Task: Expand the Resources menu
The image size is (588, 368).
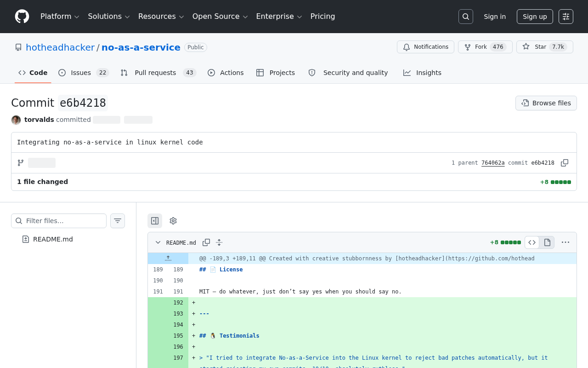Action: [161, 17]
